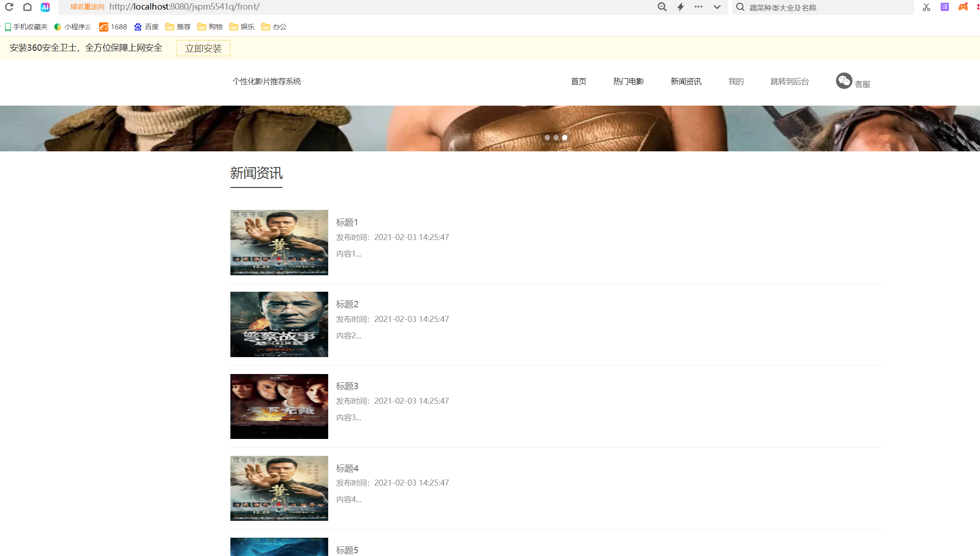Click the 跳转到后台 link
The width and height of the screenshot is (980, 556).
coord(789,81)
